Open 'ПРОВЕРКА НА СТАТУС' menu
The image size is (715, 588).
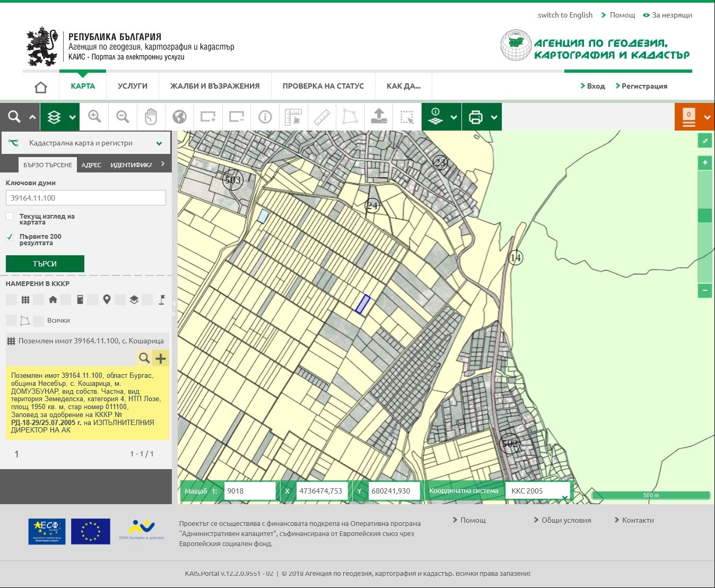(x=323, y=86)
